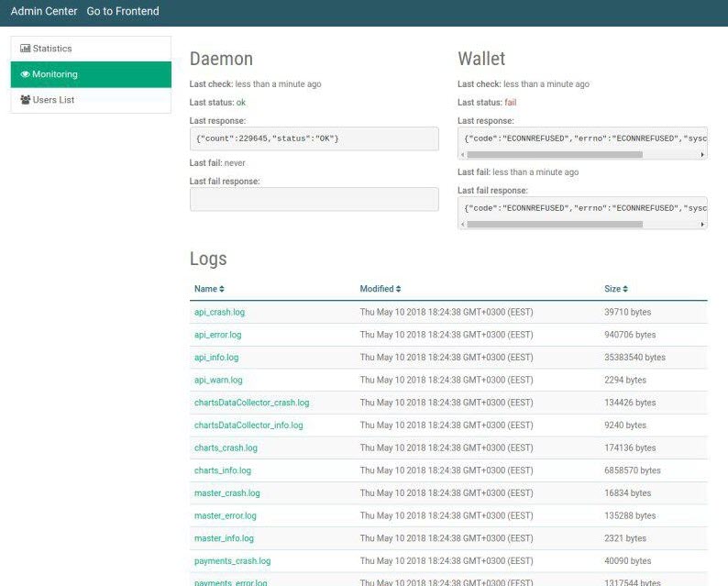Click horizontal scrollbar in Wallet last response
The image size is (728, 586).
pyautogui.click(x=555, y=155)
